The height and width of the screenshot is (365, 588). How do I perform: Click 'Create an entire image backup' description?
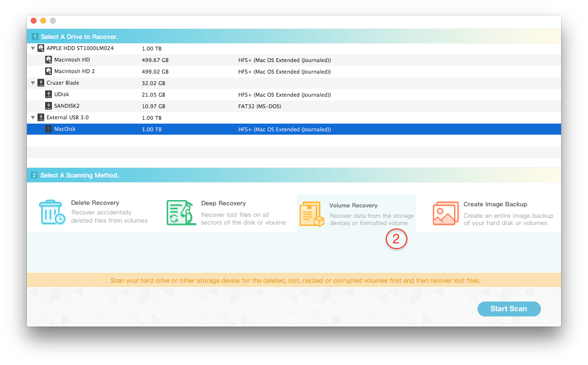[508, 219]
